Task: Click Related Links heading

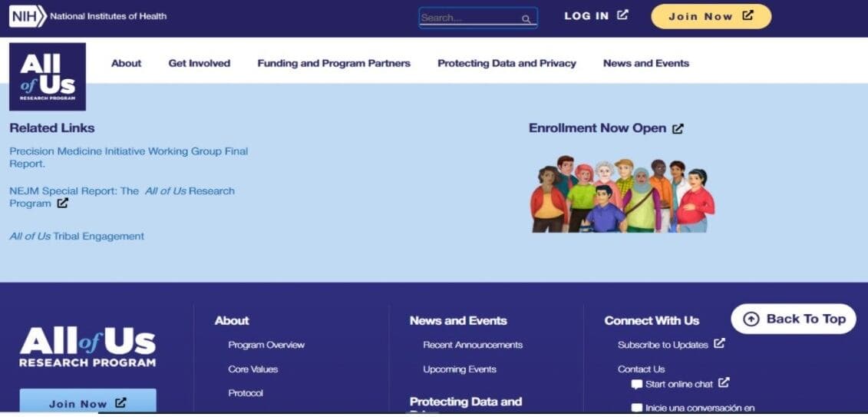Action: tap(52, 128)
